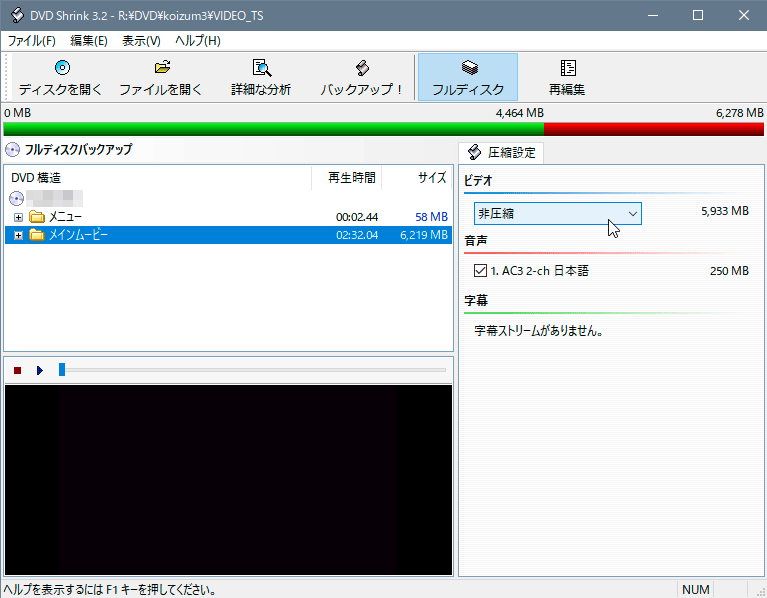This screenshot has height=598, width=767.
Task: Click the 6,278 MB total size label
Action: (740, 113)
